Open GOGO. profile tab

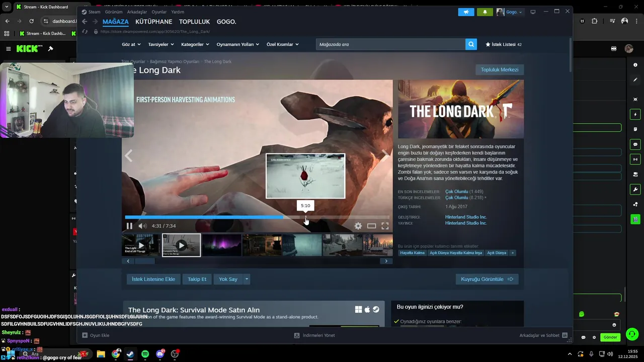[226, 22]
